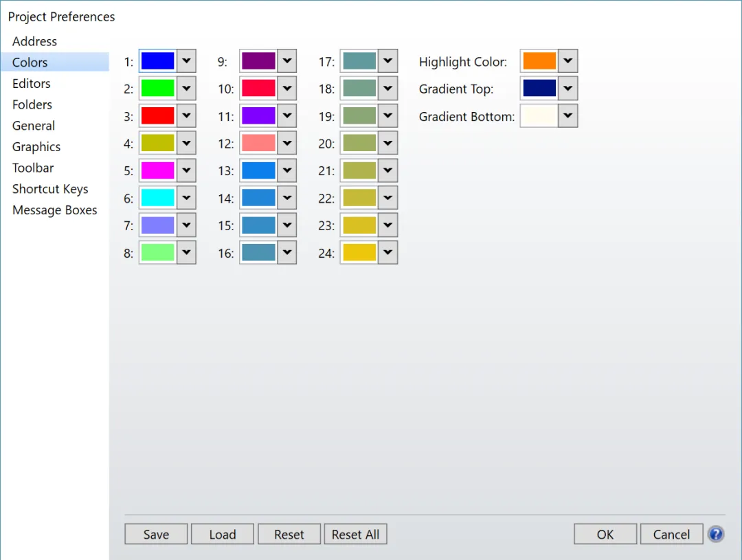Expand the Gradient Bottom color dropdown
This screenshot has height=560, width=742.
click(567, 116)
